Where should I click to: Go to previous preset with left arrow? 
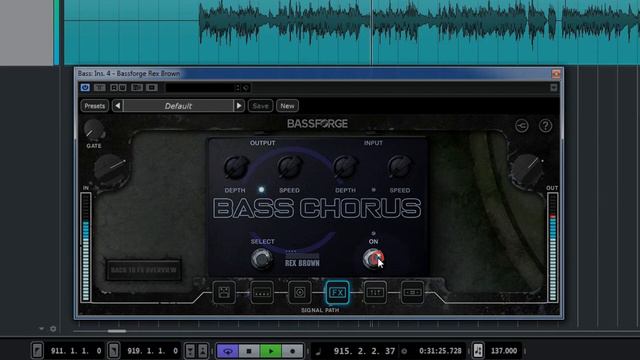pyautogui.click(x=118, y=106)
